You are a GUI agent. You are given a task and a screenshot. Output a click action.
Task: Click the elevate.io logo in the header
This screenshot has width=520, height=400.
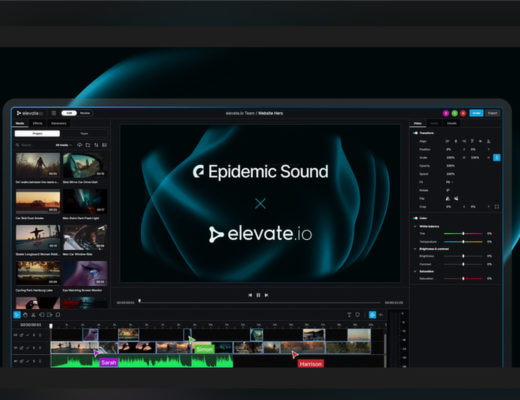coord(30,113)
